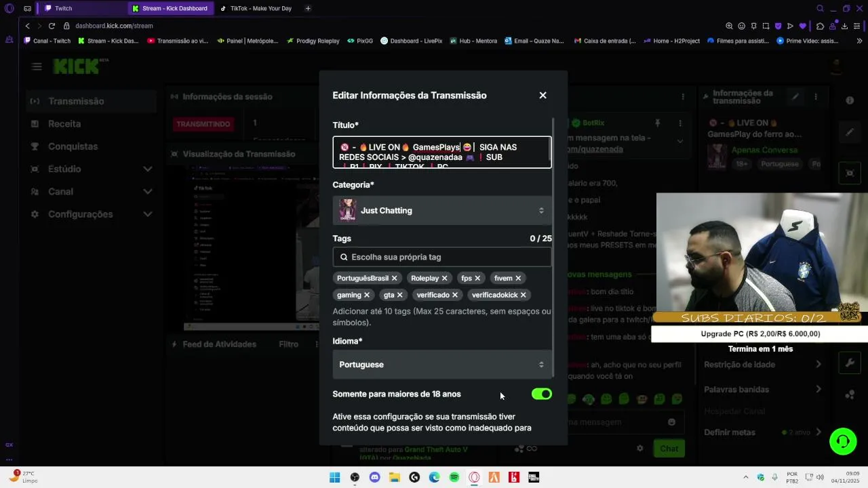Open the Categoria Just Chatting dropdown
This screenshot has width=868, height=488.
(x=442, y=211)
